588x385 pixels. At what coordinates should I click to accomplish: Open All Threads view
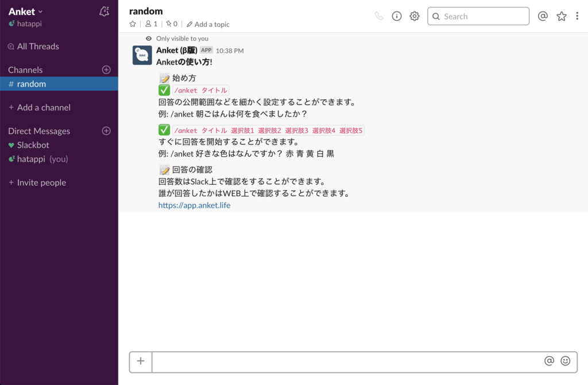(34, 46)
